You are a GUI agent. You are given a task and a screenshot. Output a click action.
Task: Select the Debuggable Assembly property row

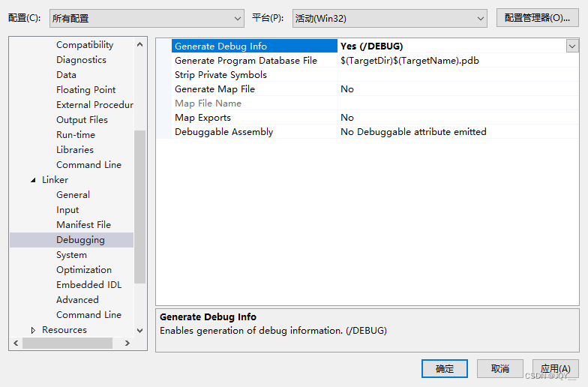(367, 132)
